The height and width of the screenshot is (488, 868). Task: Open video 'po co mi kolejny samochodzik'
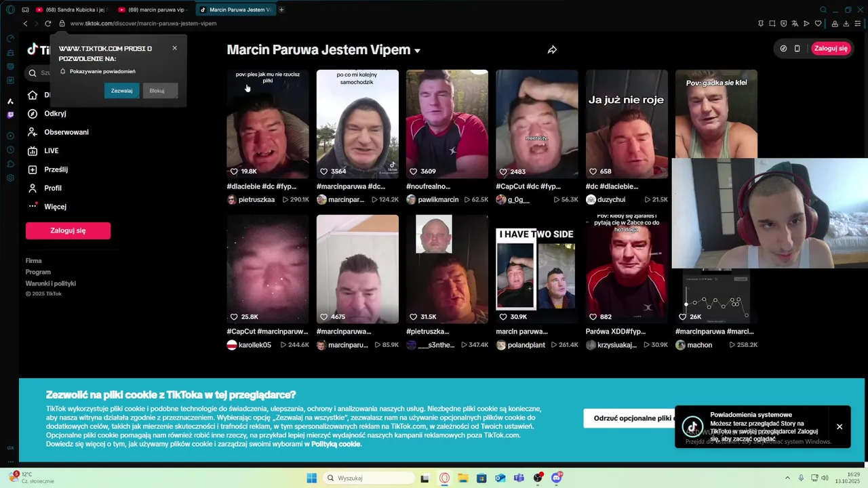(x=357, y=124)
